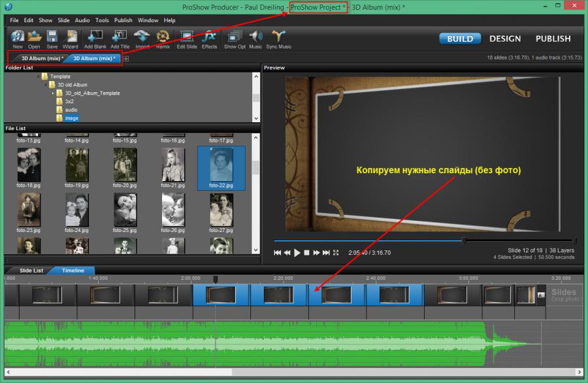This screenshot has width=588, height=383.
Task: Select the 3D old Album folder
Action: pyautogui.click(x=72, y=85)
